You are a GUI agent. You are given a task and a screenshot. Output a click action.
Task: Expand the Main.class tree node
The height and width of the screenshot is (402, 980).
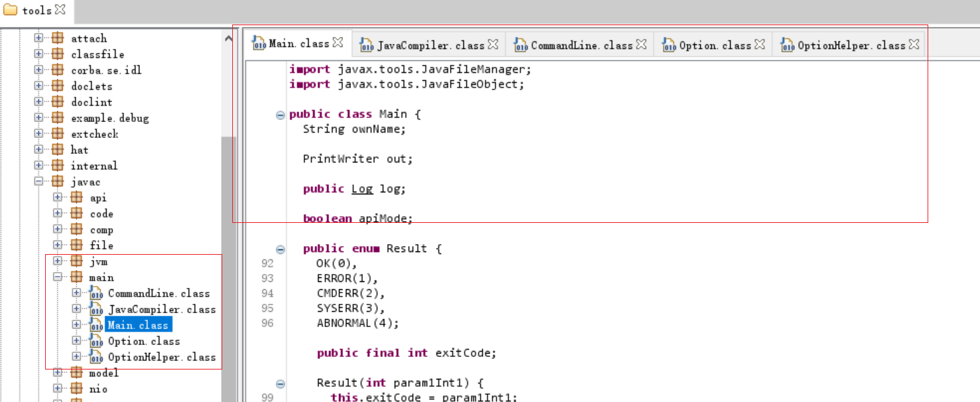[x=75, y=324]
